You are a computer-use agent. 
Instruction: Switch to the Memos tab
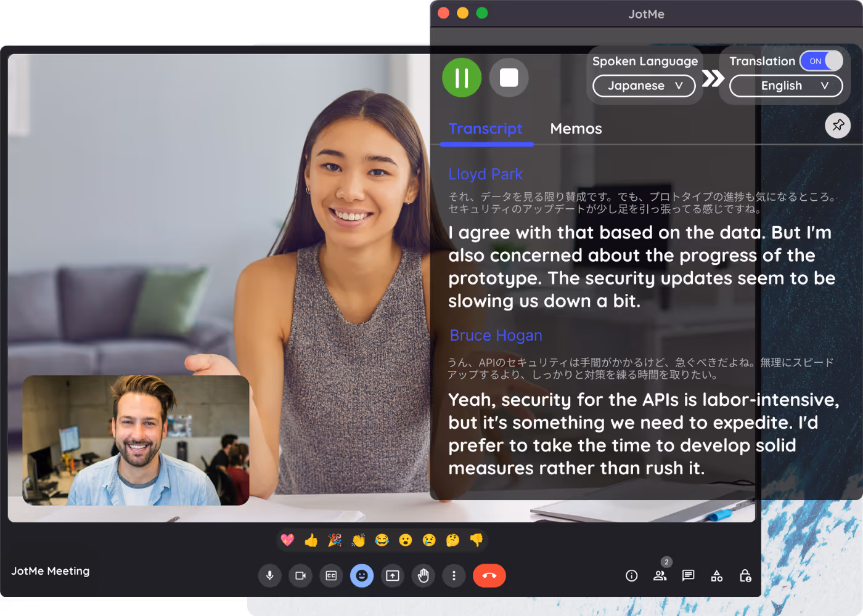576,129
